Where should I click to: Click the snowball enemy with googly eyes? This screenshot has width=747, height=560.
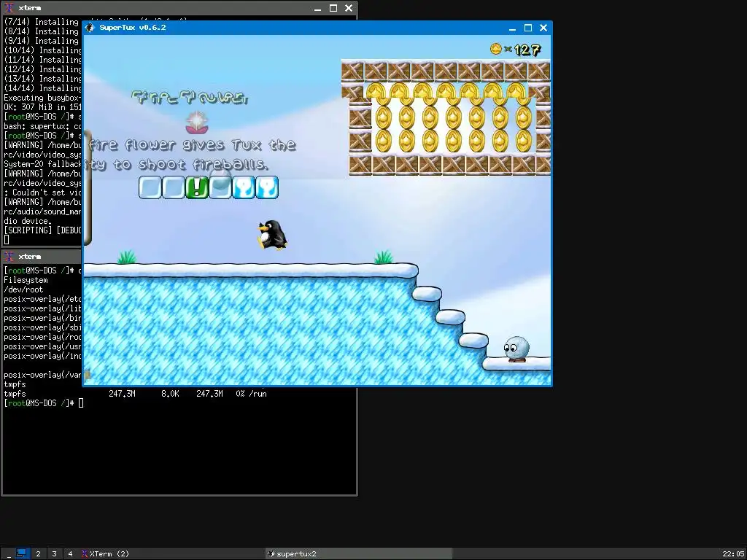[516, 349]
